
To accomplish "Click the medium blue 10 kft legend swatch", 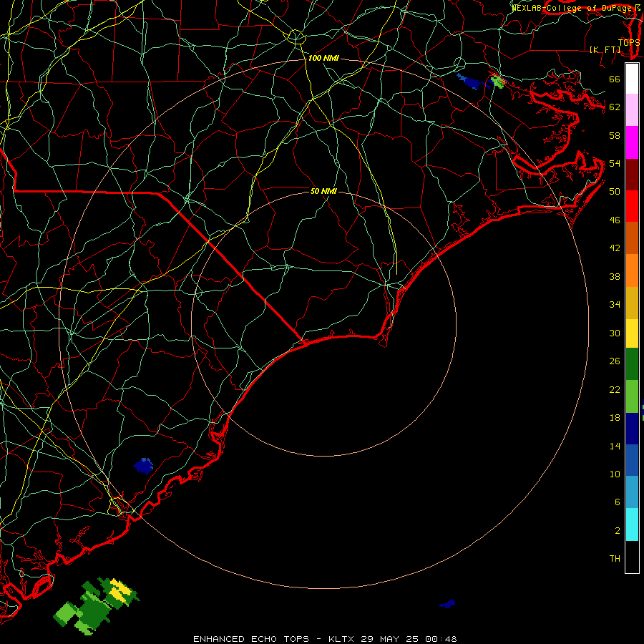I will coord(632,460).
